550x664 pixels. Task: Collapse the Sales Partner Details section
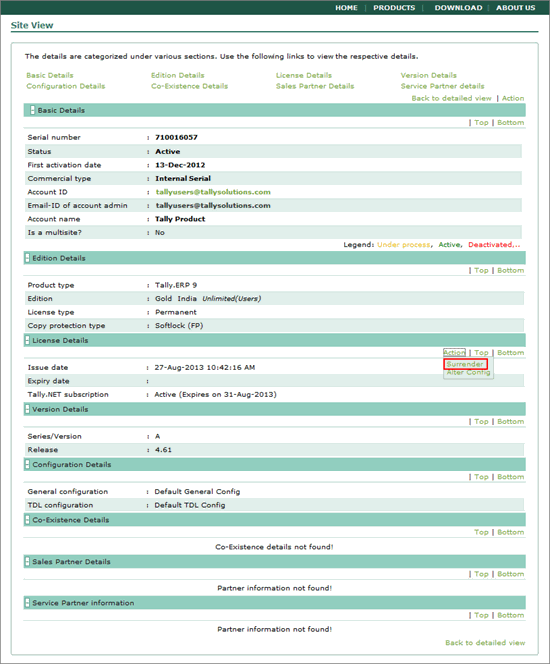click(28, 562)
